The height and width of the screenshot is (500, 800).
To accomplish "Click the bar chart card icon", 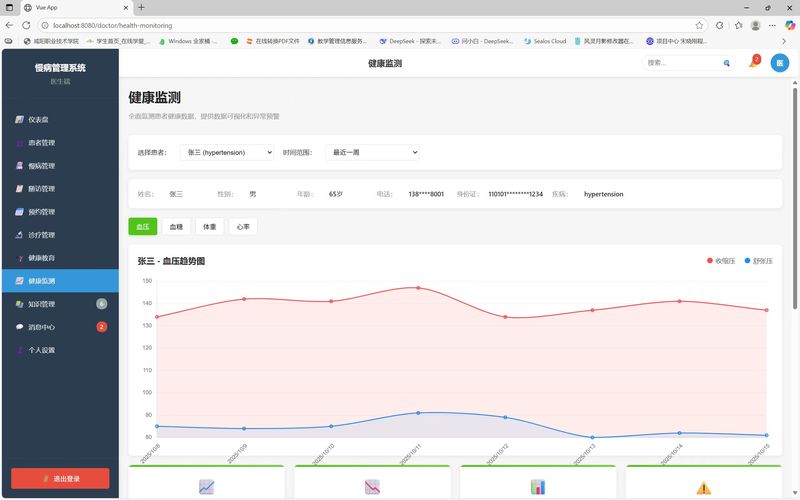I will tap(537, 487).
